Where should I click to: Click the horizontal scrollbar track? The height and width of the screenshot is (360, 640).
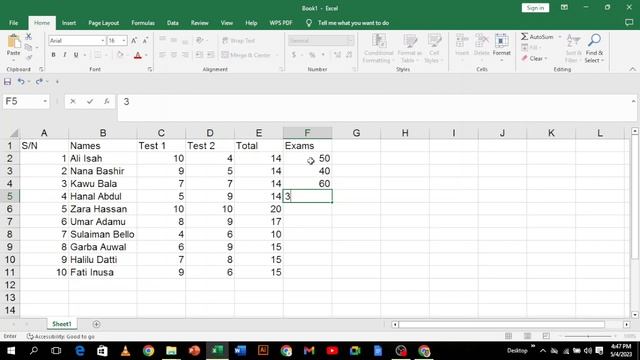pos(501,324)
